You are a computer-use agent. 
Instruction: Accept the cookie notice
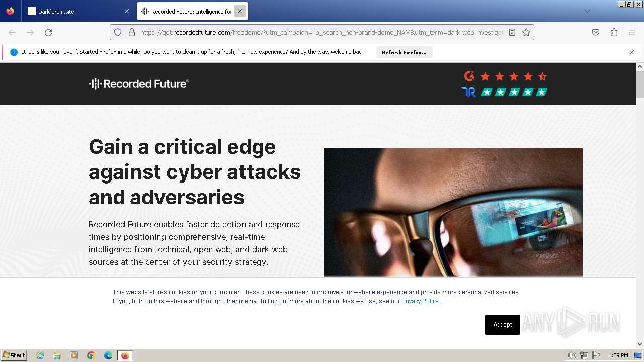[x=503, y=325]
